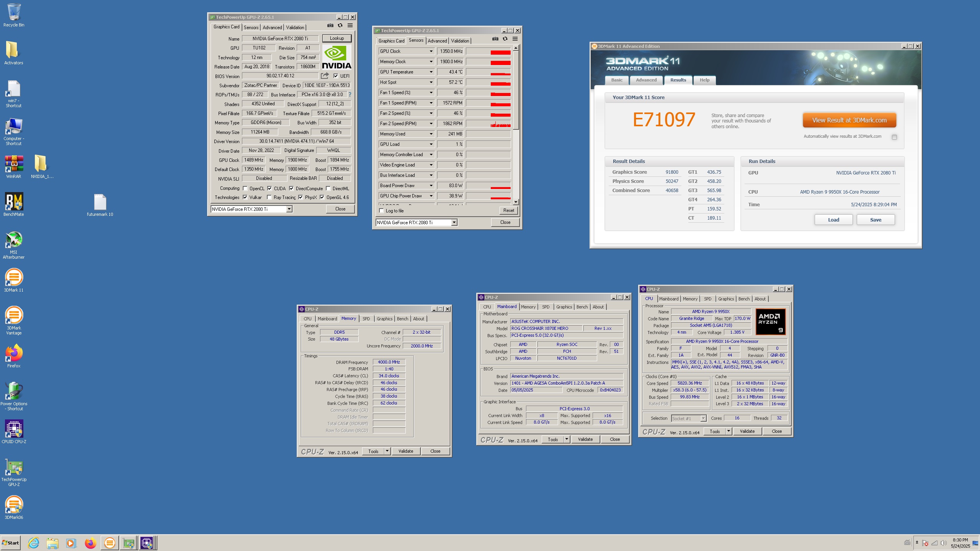Open the Help tab in 3DMark 11

[x=704, y=80]
